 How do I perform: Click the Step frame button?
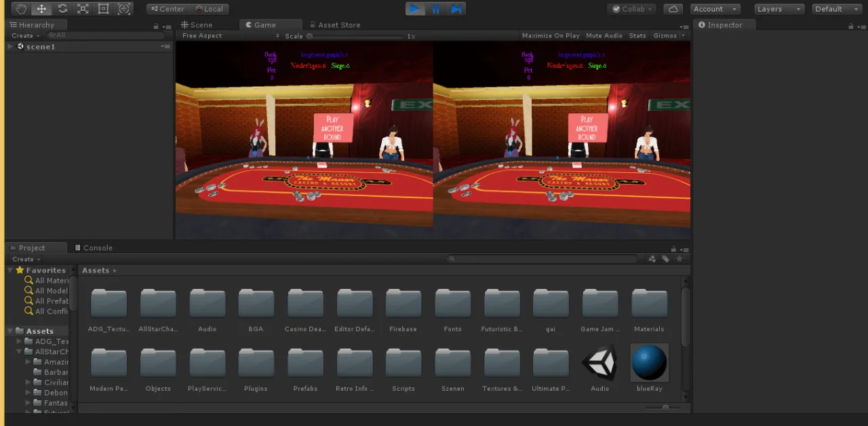click(456, 9)
